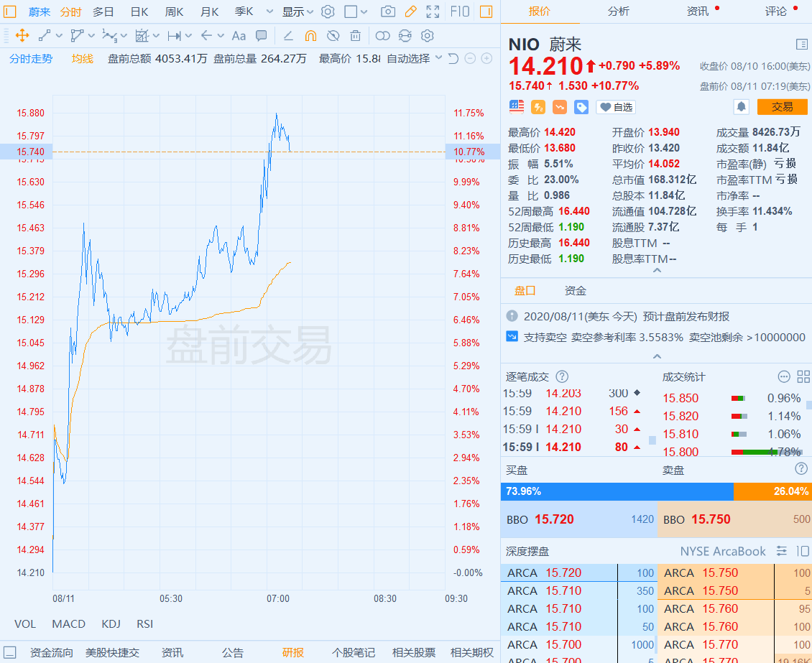Expand the trend line tool options
Viewport: 812px width, 663px height.
pos(59,36)
